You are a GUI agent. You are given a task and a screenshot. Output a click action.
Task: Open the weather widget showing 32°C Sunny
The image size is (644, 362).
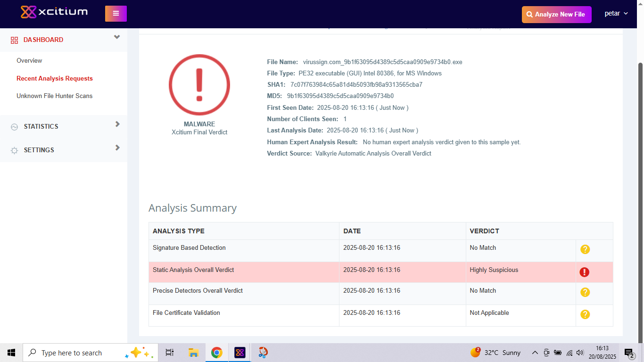(x=495, y=353)
